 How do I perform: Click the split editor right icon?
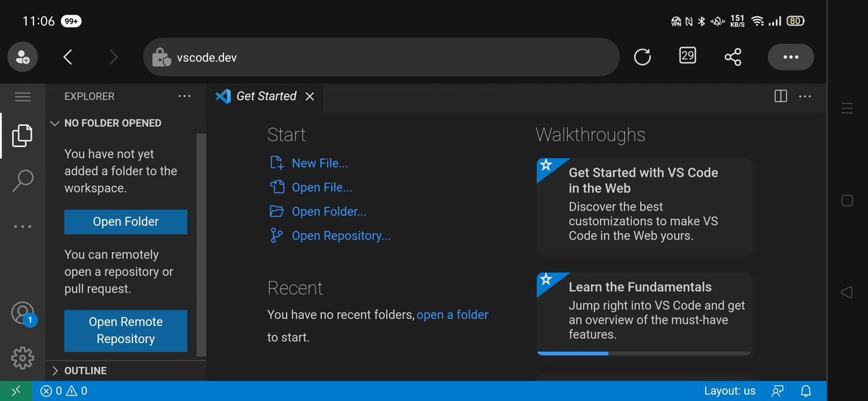tap(780, 96)
